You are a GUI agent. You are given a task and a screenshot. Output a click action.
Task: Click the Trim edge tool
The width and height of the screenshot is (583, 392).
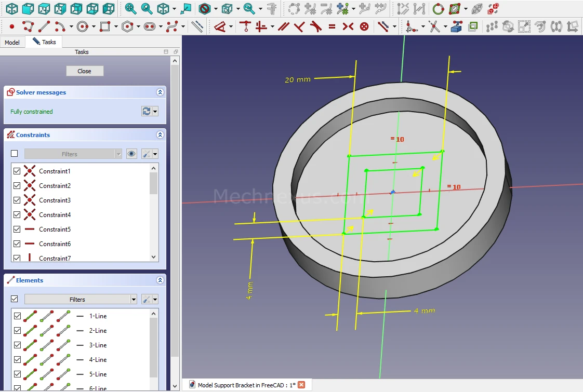coord(434,26)
